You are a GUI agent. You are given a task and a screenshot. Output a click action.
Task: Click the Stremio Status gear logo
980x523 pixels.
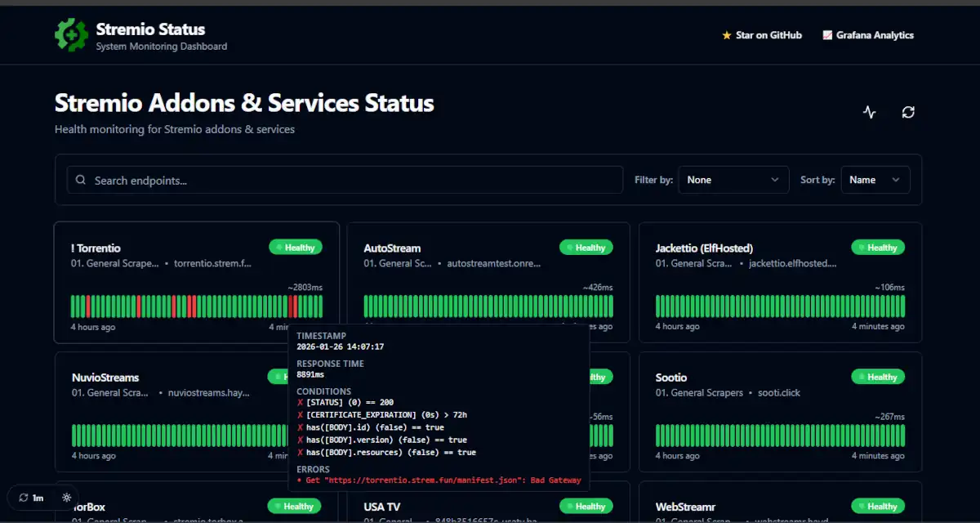pyautogui.click(x=71, y=34)
